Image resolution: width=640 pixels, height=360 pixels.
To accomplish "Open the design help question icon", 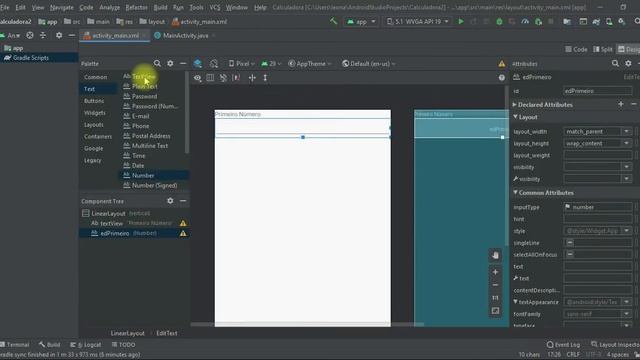I will point(502,78).
